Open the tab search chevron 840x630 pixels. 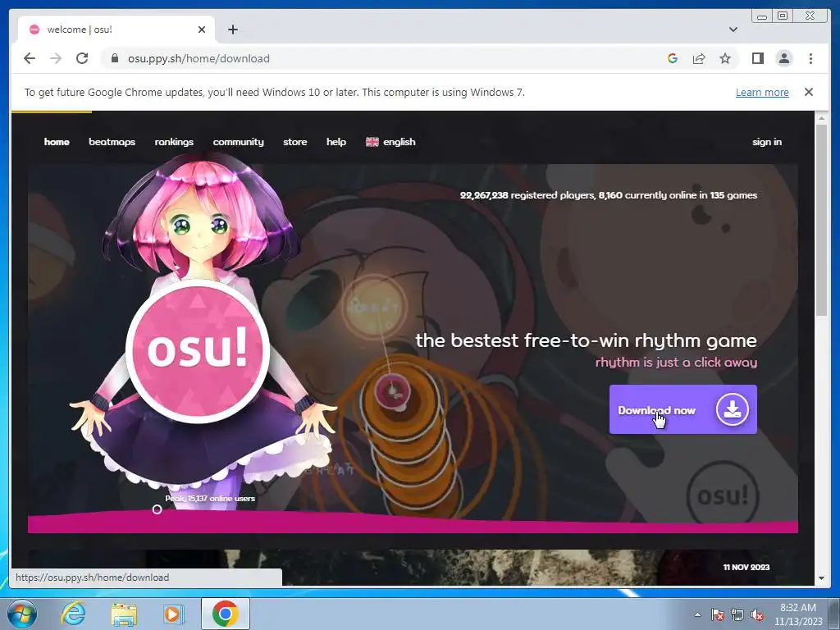[x=733, y=30]
